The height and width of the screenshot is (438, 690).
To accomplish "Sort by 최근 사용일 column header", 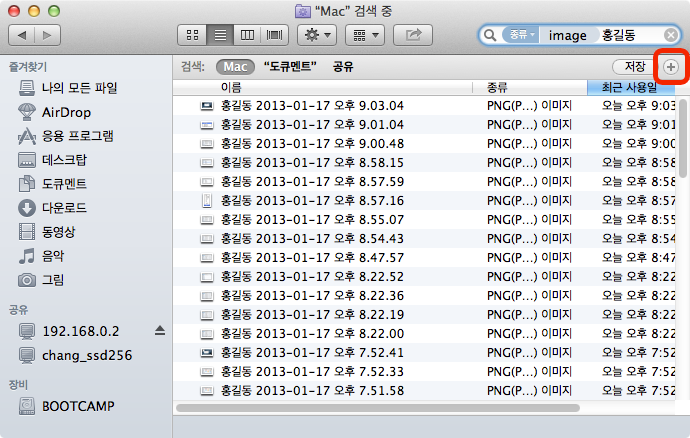I will 631,88.
